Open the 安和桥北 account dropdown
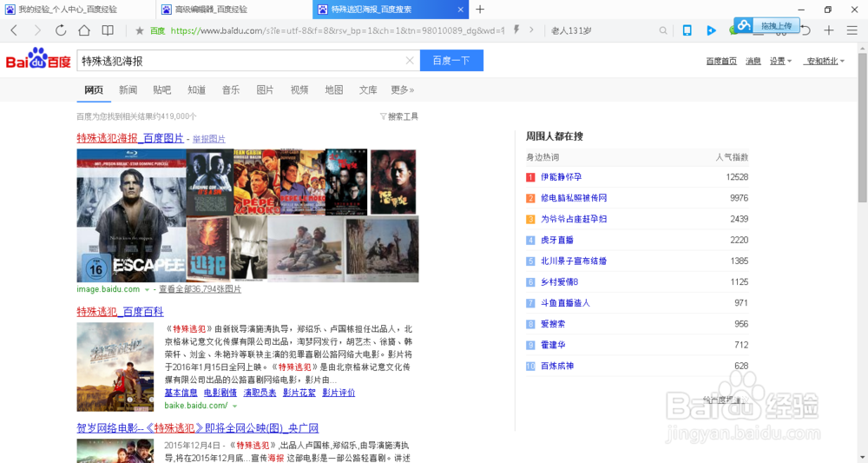Image resolution: width=868 pixels, height=463 pixels. point(825,61)
